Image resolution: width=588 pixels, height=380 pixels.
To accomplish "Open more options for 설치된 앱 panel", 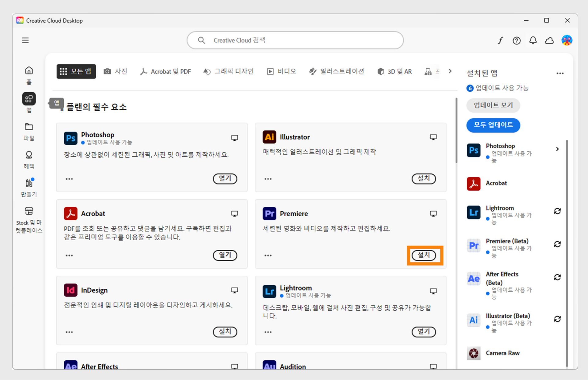I will tap(560, 74).
